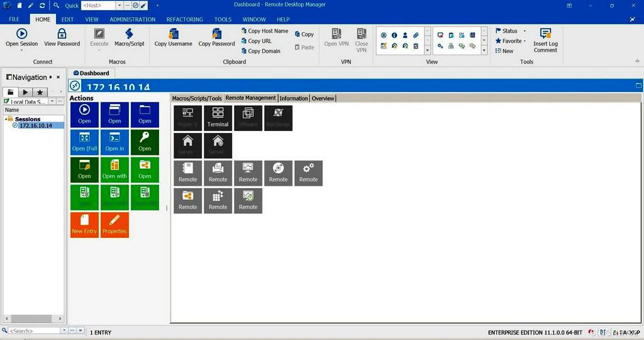The height and width of the screenshot is (340, 644).
Task: Click the Insert Log Comment icon
Action: (x=545, y=33)
